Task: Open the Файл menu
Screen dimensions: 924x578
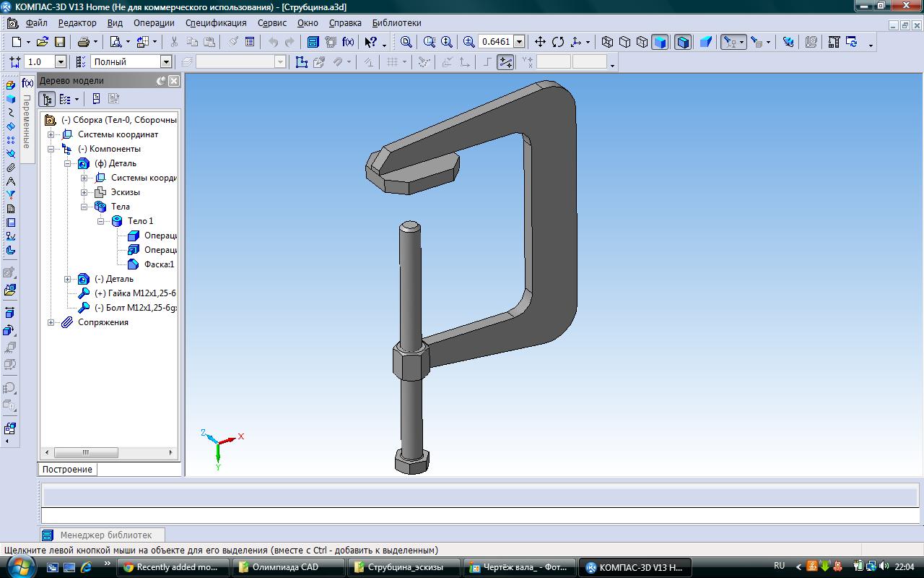Action: (36, 22)
